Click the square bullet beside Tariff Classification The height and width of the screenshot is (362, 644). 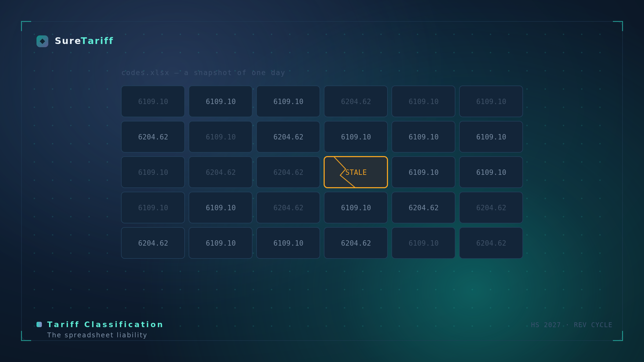pos(39,324)
